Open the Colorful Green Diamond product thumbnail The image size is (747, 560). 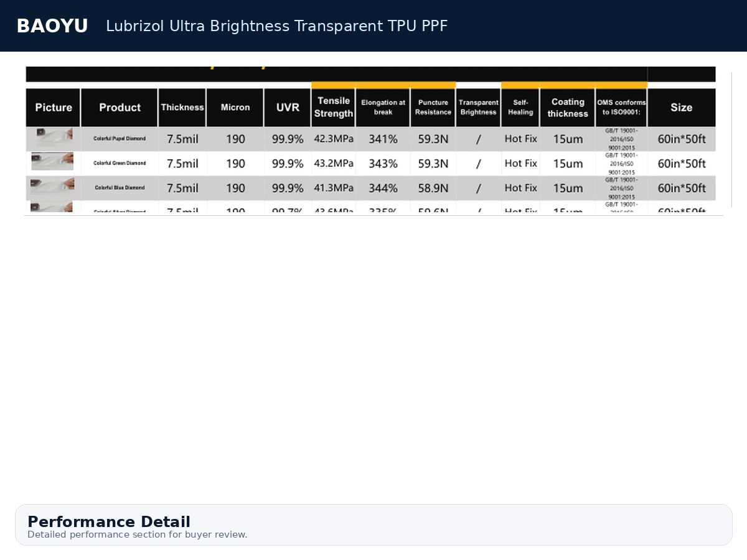52,161
